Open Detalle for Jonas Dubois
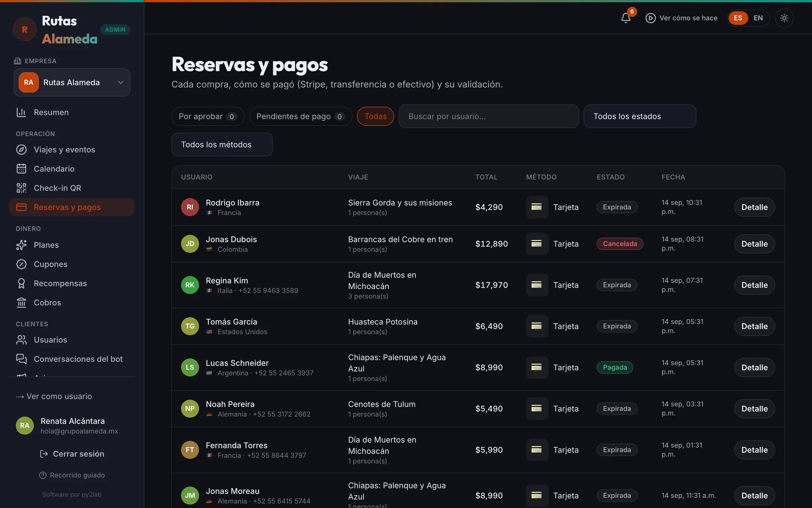The image size is (812, 508). click(x=754, y=244)
